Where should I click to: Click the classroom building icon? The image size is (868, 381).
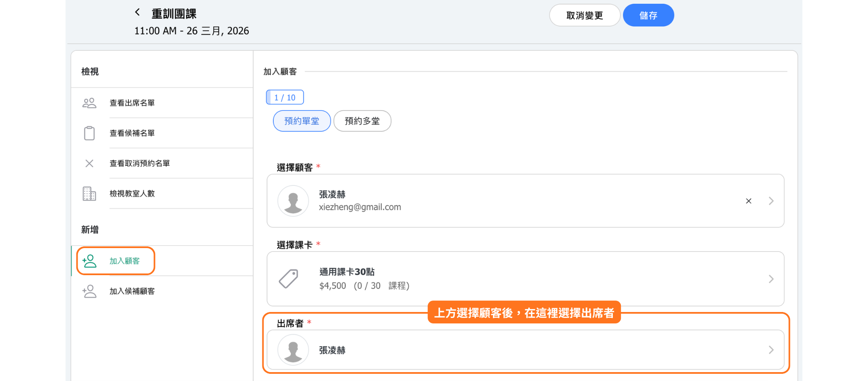point(89,194)
